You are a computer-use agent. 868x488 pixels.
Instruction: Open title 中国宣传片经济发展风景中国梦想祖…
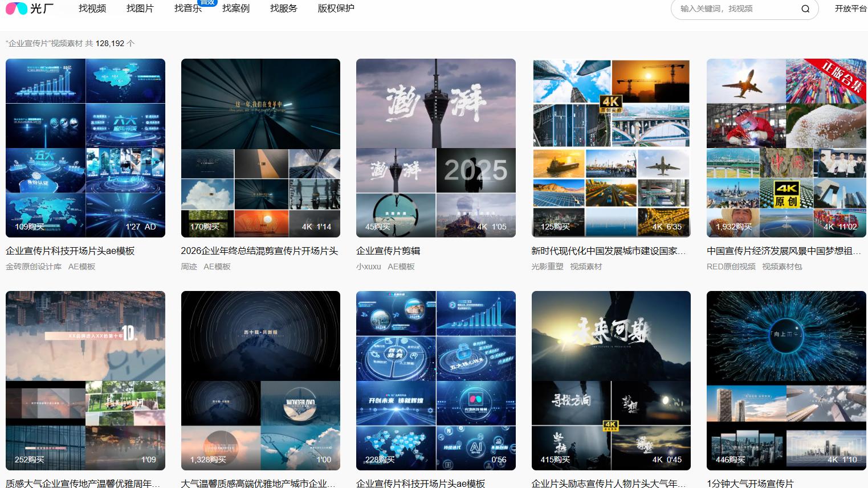(x=784, y=251)
